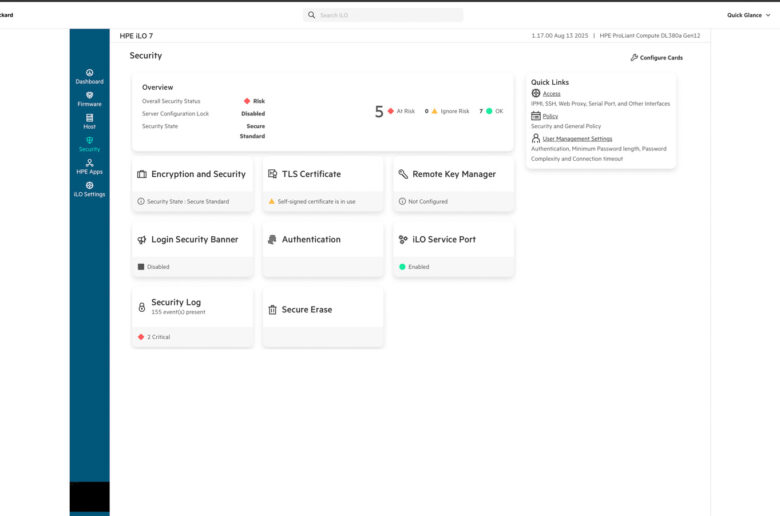Click the Search iLO field
Image resolution: width=780 pixels, height=516 pixels.
pyautogui.click(x=383, y=15)
